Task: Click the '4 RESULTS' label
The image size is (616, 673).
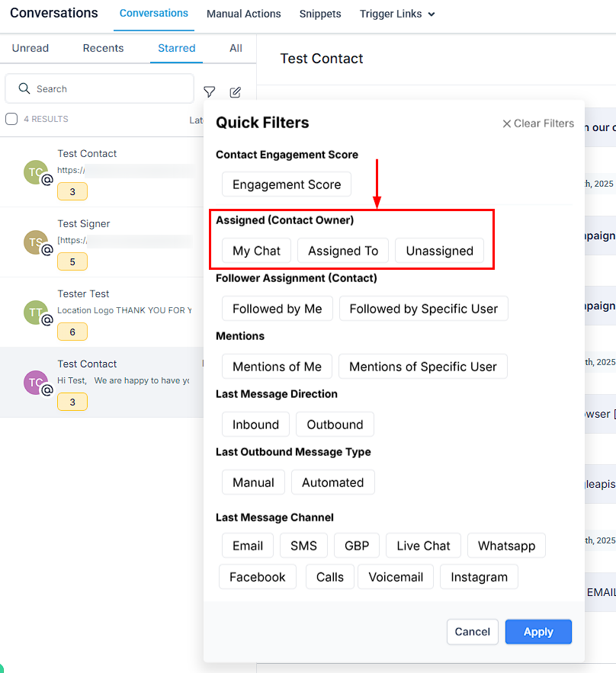Action: [46, 119]
